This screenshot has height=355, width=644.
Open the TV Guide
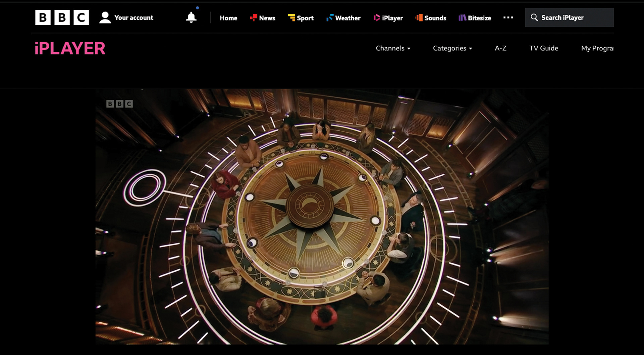544,48
